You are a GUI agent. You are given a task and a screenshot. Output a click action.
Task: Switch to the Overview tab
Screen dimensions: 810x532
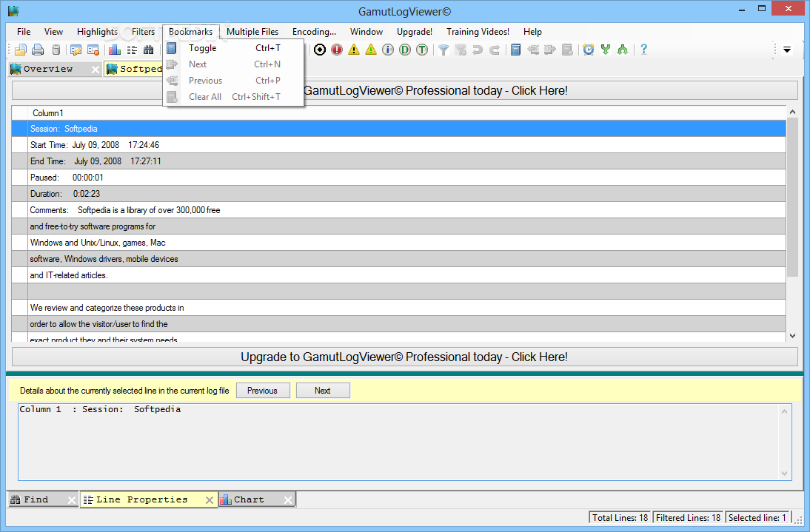click(x=48, y=69)
